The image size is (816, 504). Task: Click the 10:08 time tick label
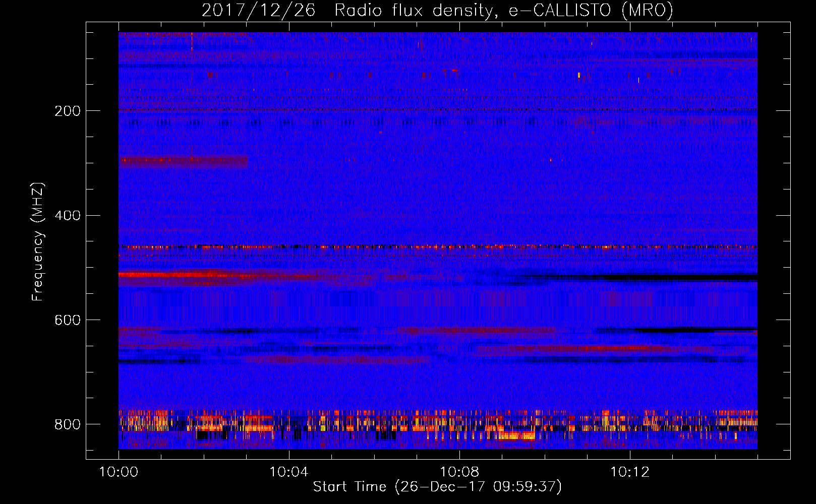click(x=459, y=472)
